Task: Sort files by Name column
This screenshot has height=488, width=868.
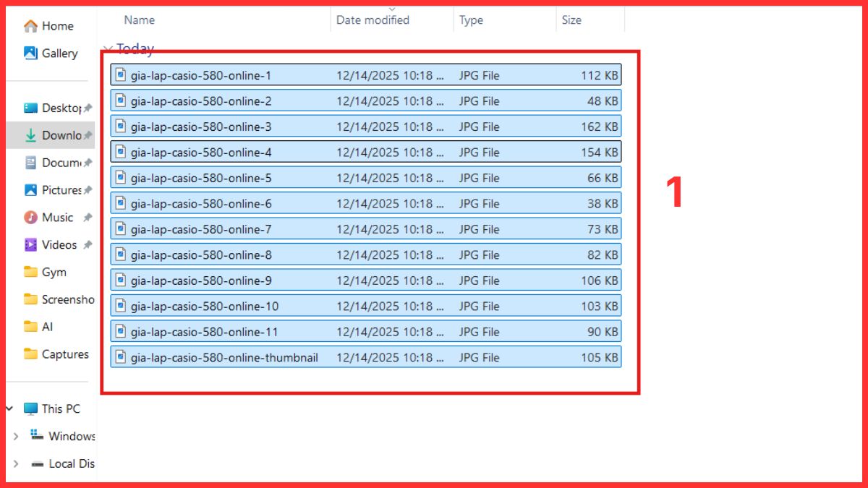Action: [x=138, y=20]
